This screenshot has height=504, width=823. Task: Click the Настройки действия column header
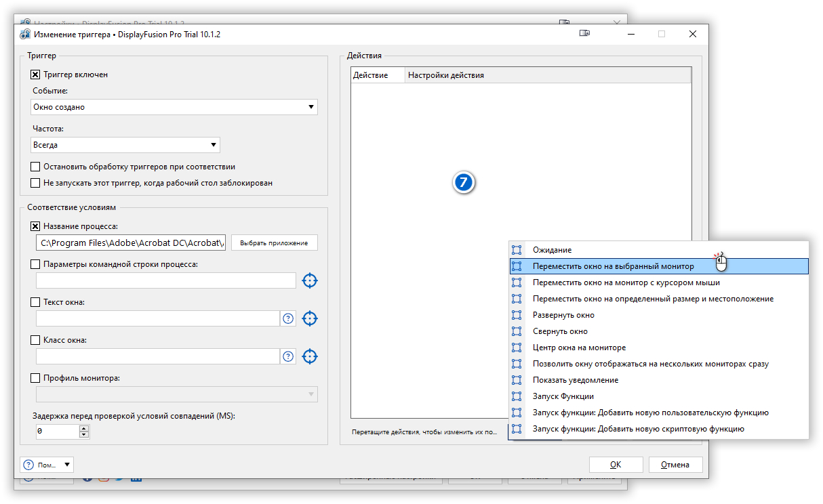coord(548,75)
